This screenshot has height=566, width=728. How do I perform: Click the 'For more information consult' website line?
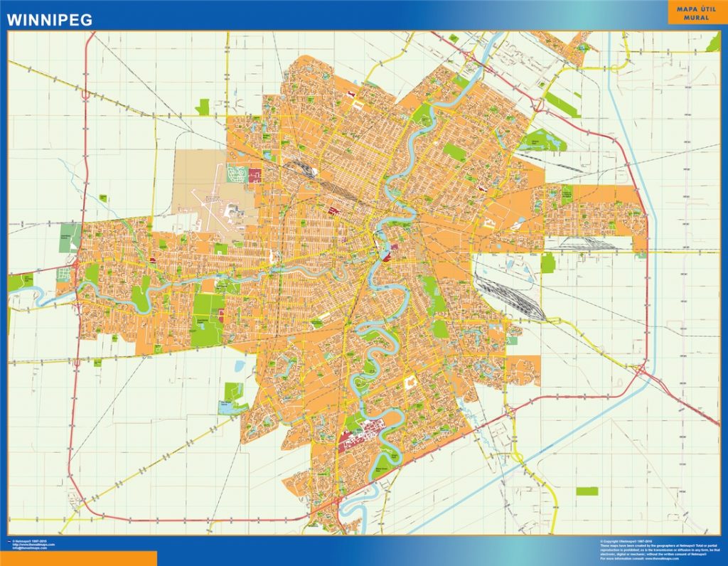click(639, 559)
